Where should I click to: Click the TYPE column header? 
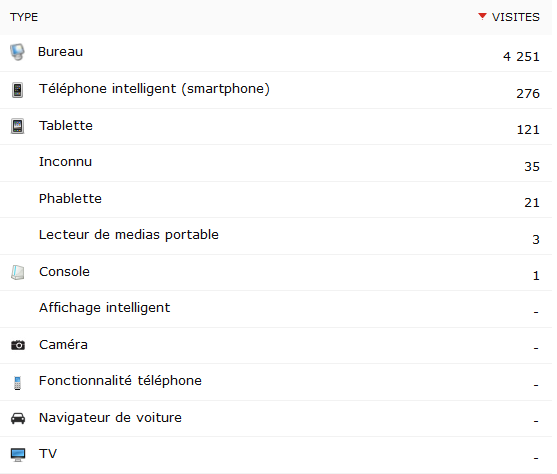[24, 17]
